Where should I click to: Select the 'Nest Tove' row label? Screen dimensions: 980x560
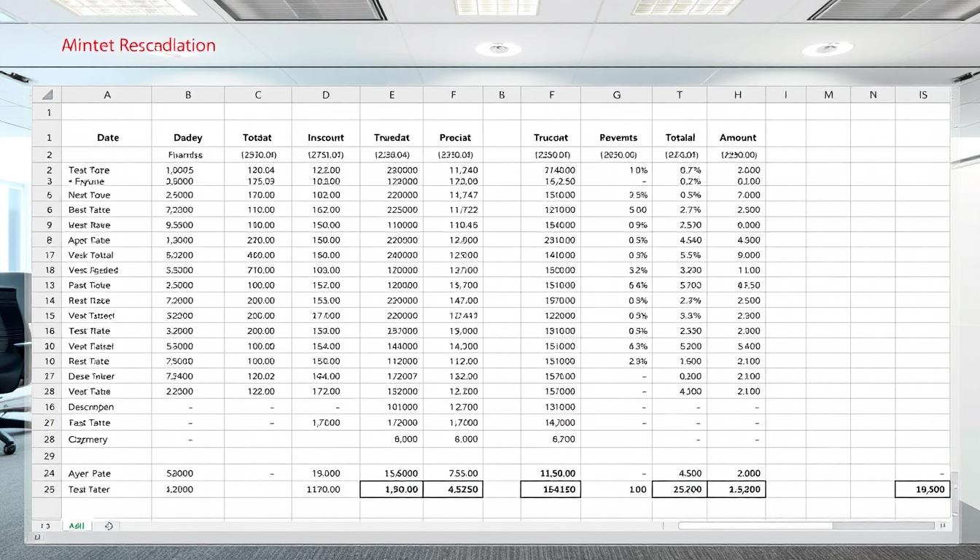pyautogui.click(x=88, y=195)
